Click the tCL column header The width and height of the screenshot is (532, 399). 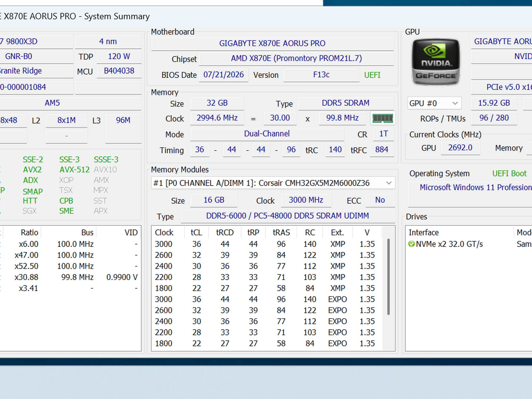point(196,232)
